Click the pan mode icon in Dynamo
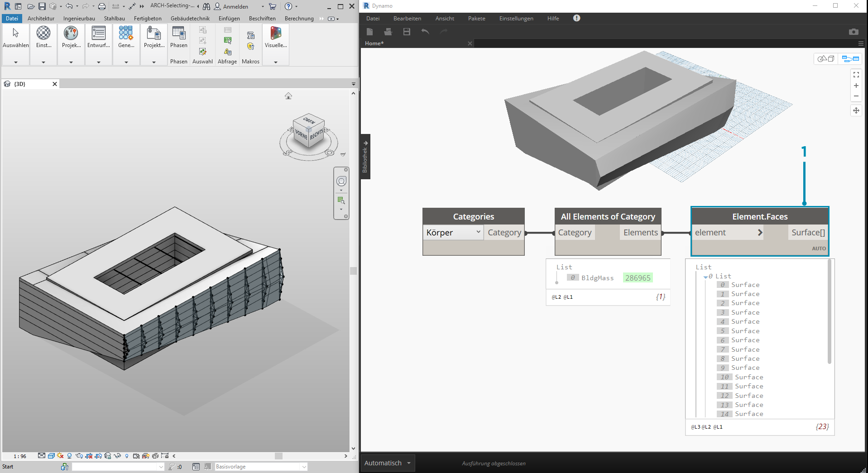Viewport: 868px width, 473px height. click(x=856, y=110)
